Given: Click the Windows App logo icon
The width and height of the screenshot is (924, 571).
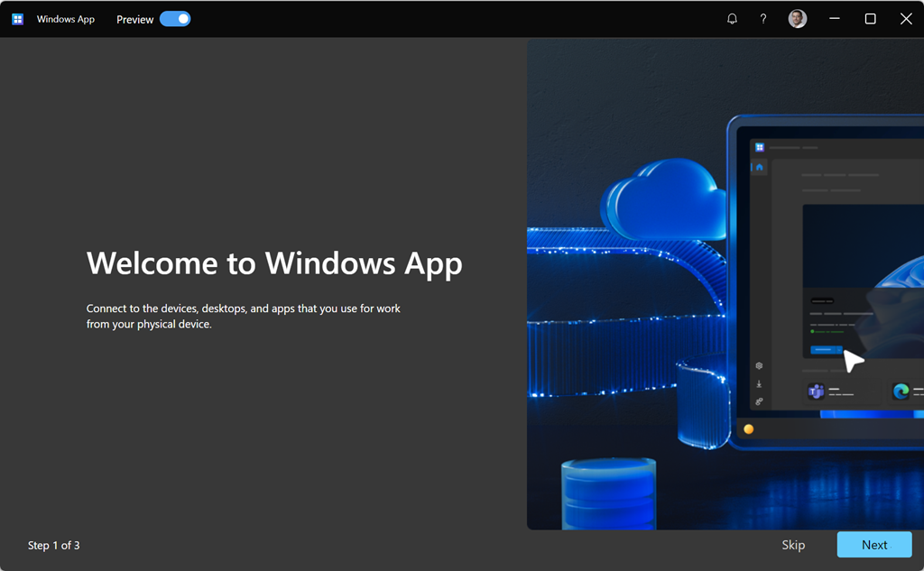Looking at the screenshot, I should click(x=17, y=19).
